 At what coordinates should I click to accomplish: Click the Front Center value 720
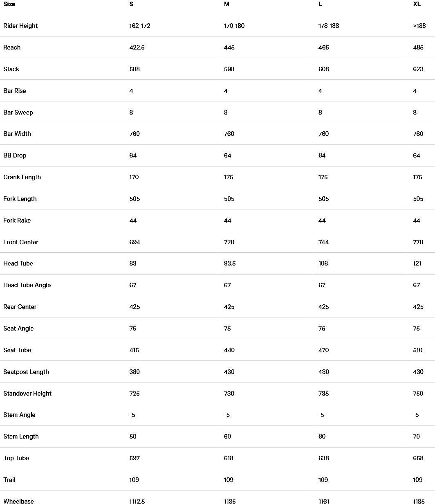pyautogui.click(x=229, y=242)
